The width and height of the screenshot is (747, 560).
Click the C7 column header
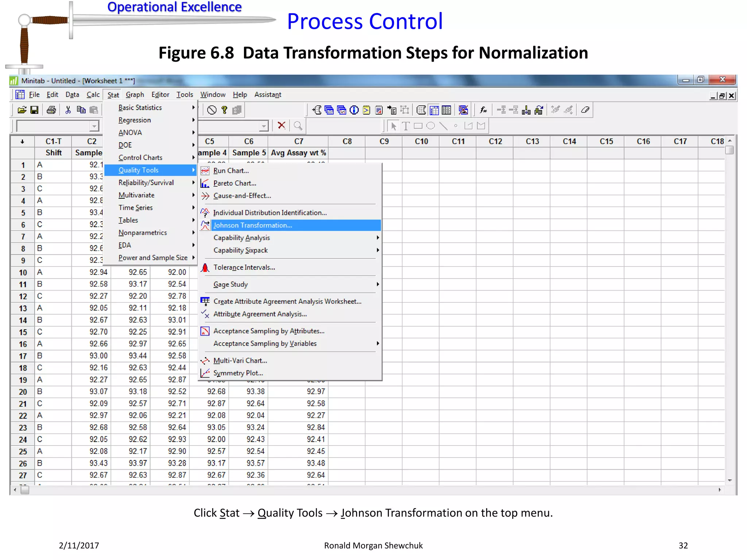click(298, 141)
